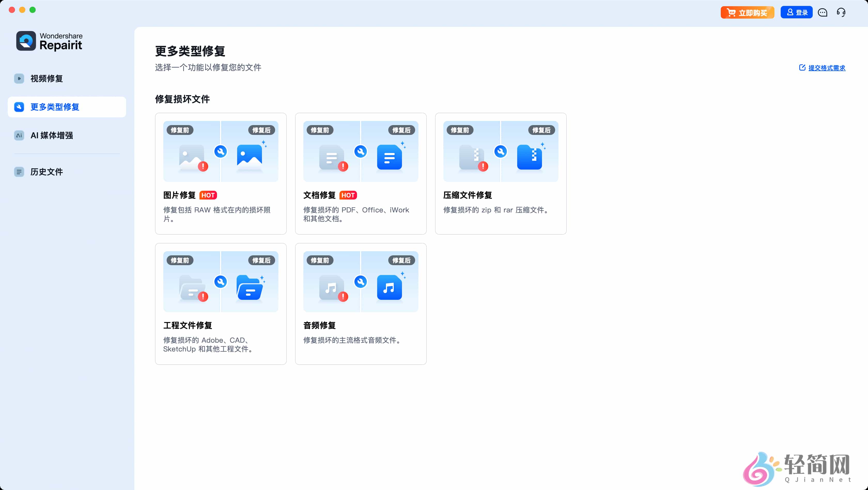
Task: Select the 音频修复 card title
Action: point(319,326)
